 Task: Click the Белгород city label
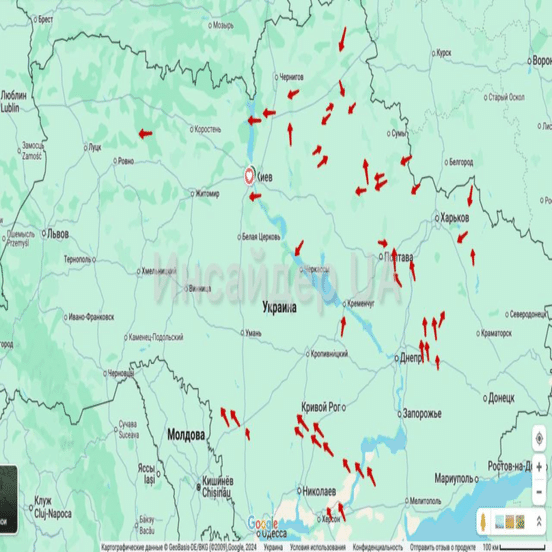tap(461, 162)
